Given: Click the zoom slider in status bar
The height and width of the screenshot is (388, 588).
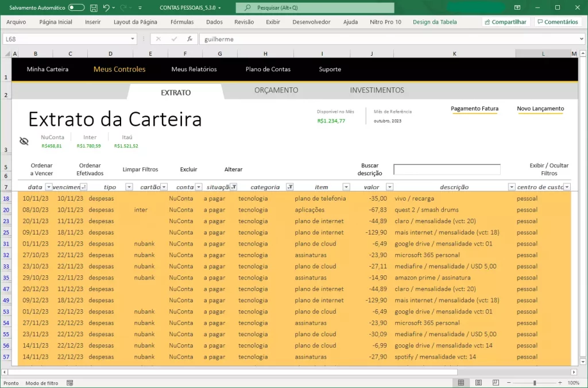Looking at the screenshot, I should pyautogui.click(x=535, y=383).
